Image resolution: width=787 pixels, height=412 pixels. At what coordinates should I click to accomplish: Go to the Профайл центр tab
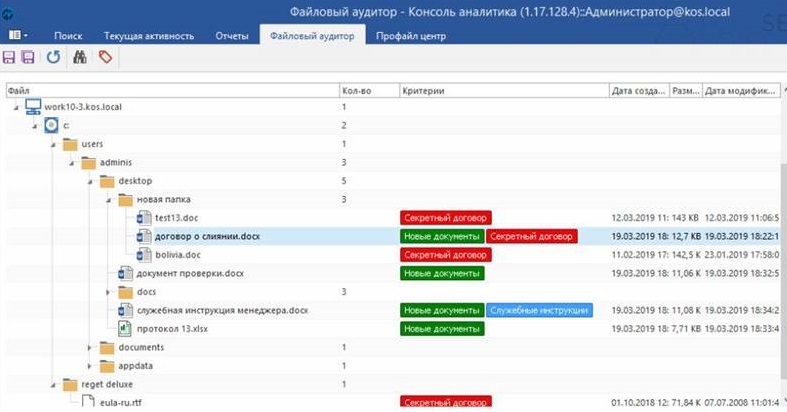click(x=411, y=36)
